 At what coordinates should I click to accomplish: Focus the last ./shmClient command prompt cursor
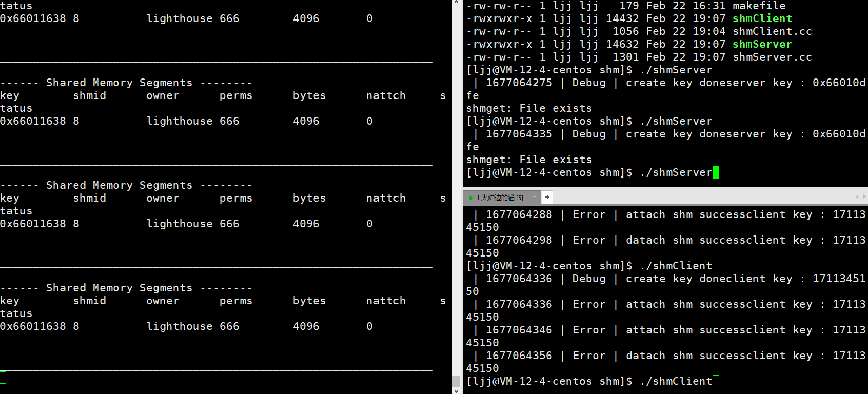pyautogui.click(x=716, y=381)
